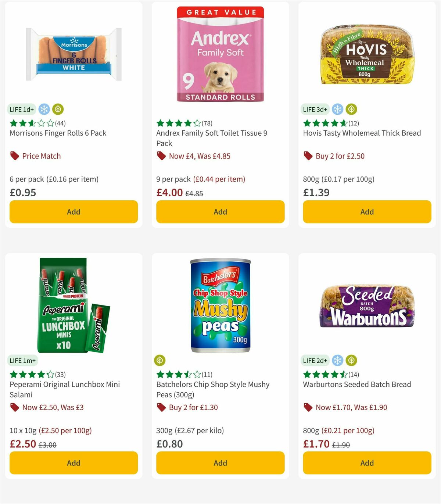This screenshot has width=441, height=504.
Task: Click the red price tag icon beside Price Match
Action: pyautogui.click(x=14, y=156)
